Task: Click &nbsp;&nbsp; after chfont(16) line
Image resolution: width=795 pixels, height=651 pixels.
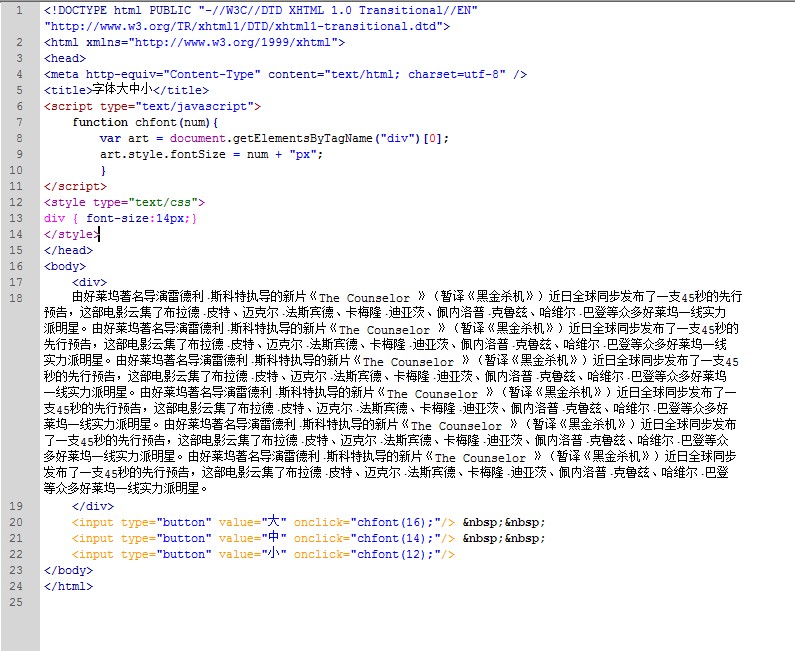Action: 503,522
